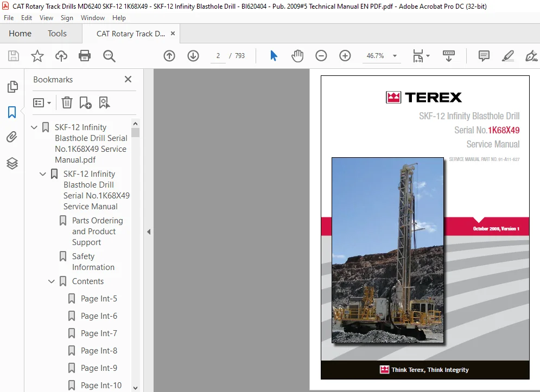Select the highlighter pen tool
The height and width of the screenshot is (392, 540).
click(508, 56)
